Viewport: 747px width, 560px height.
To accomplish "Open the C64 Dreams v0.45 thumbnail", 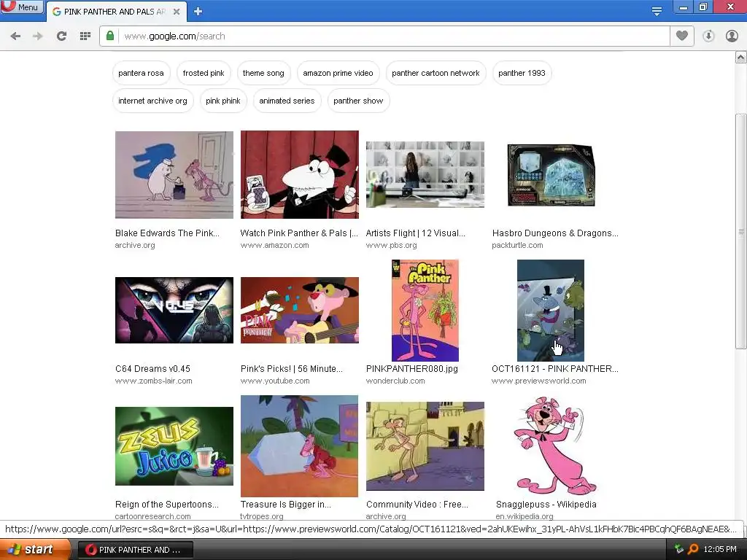I will (174, 310).
